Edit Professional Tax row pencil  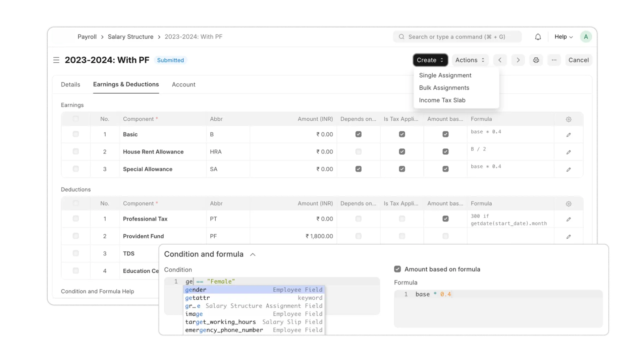(x=569, y=219)
